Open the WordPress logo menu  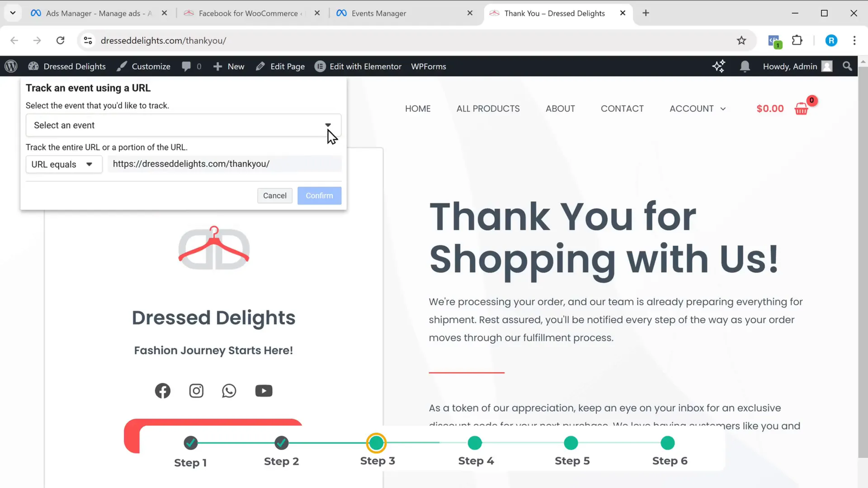tap(11, 66)
